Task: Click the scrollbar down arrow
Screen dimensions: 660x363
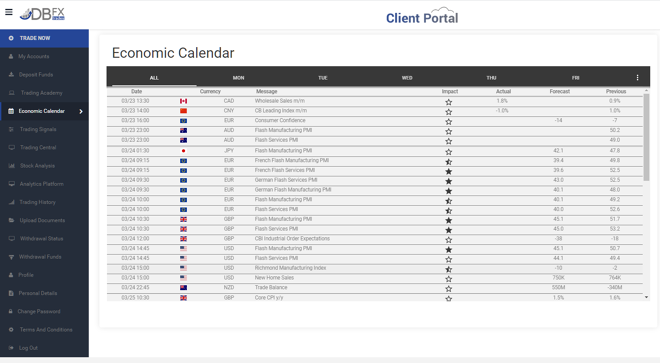Action: pyautogui.click(x=647, y=297)
